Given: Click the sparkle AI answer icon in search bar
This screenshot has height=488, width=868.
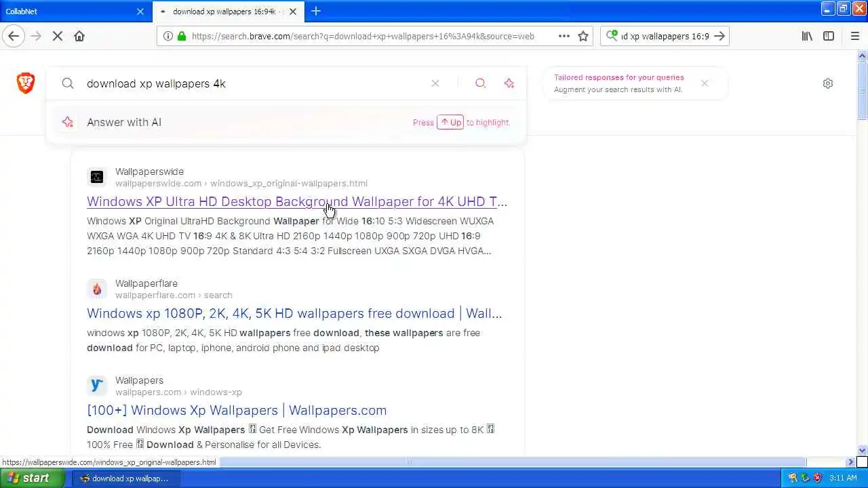Looking at the screenshot, I should pos(509,83).
